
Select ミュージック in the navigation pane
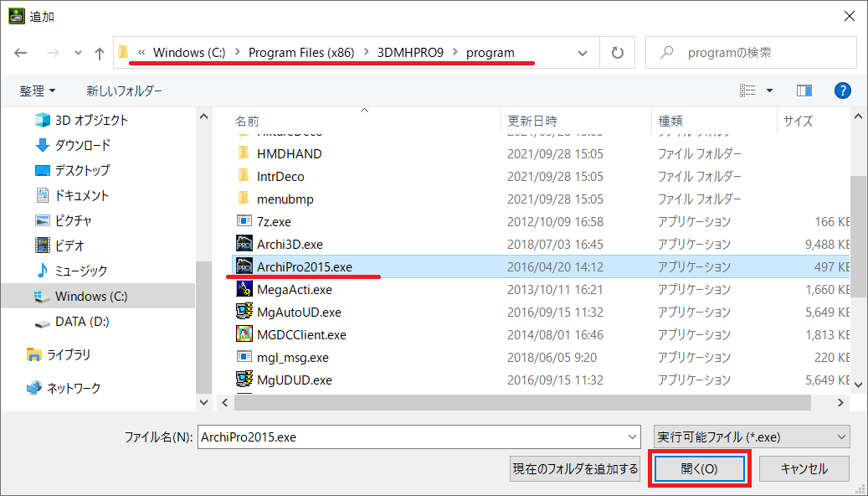[71, 271]
